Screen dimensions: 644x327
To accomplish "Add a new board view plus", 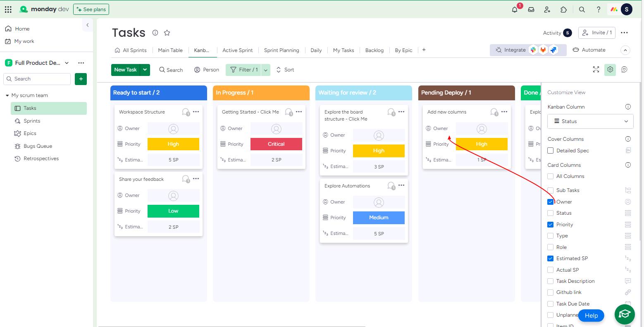I will 424,50.
